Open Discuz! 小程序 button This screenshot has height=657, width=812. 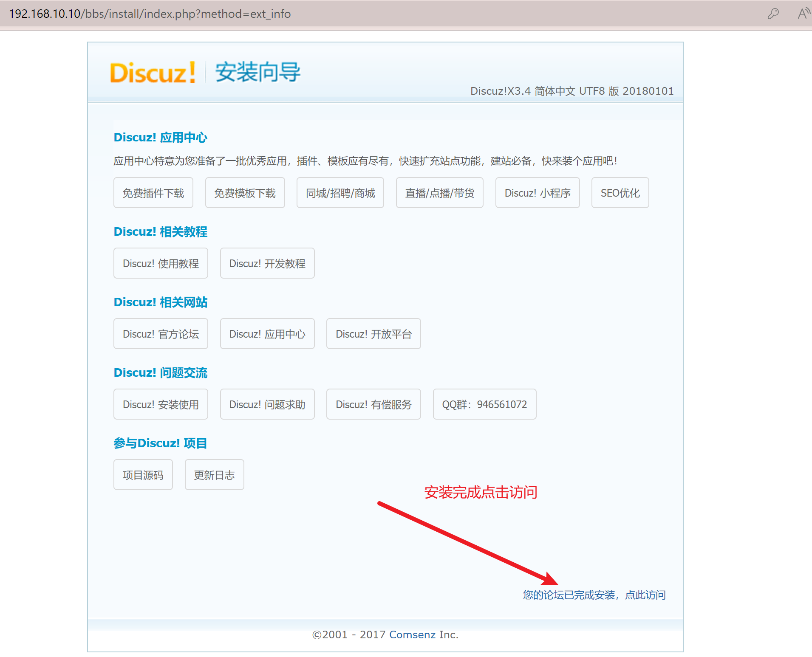(538, 193)
